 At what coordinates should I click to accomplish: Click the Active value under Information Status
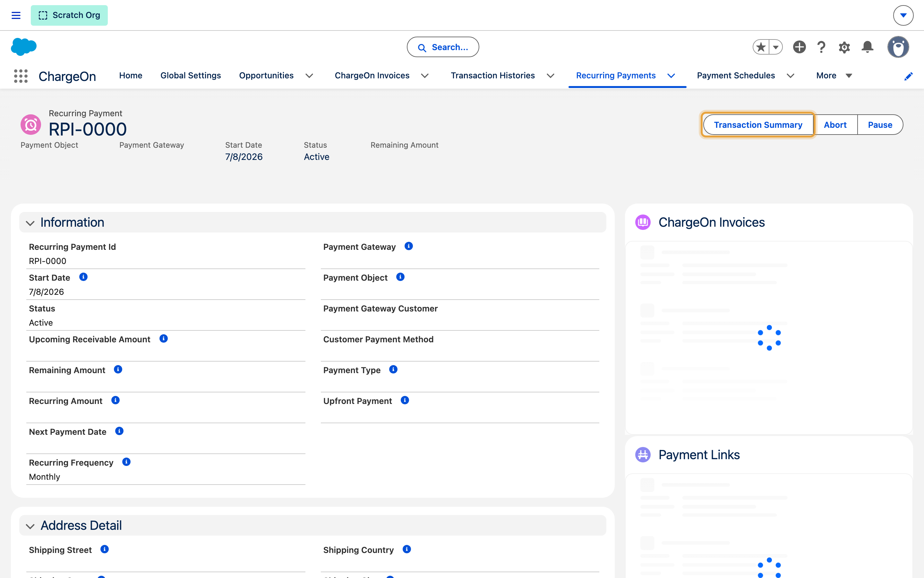tap(41, 323)
